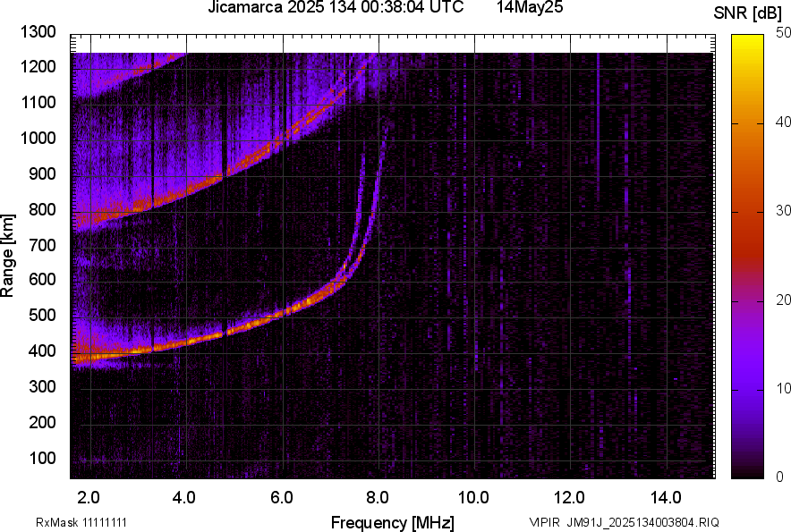The width and height of the screenshot is (791, 532).
Task: Click the 600 range tick label
Action: [43, 279]
